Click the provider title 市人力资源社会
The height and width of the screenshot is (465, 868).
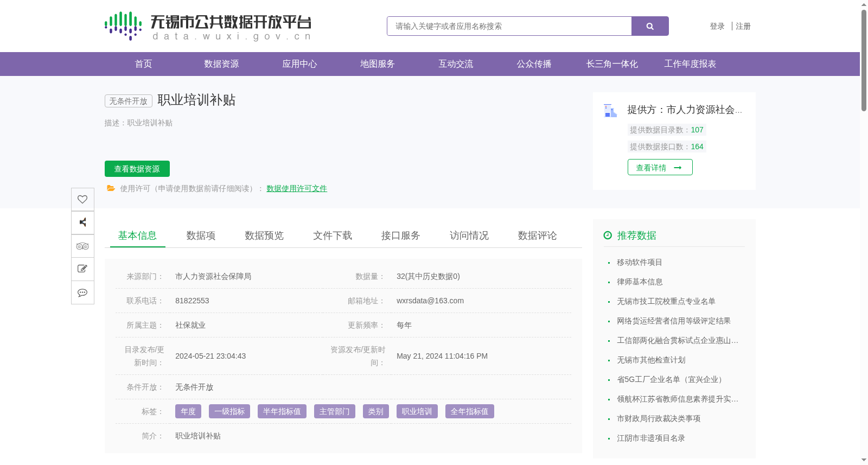coord(685,110)
